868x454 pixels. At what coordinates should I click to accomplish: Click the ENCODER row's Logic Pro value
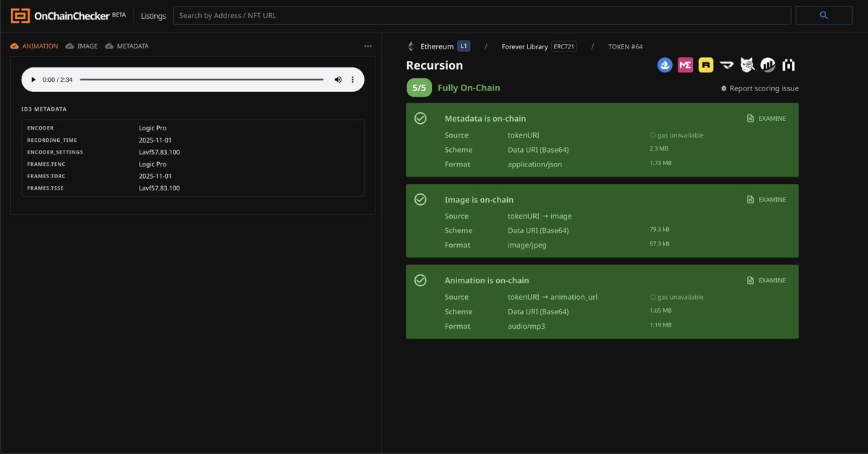pyautogui.click(x=153, y=128)
